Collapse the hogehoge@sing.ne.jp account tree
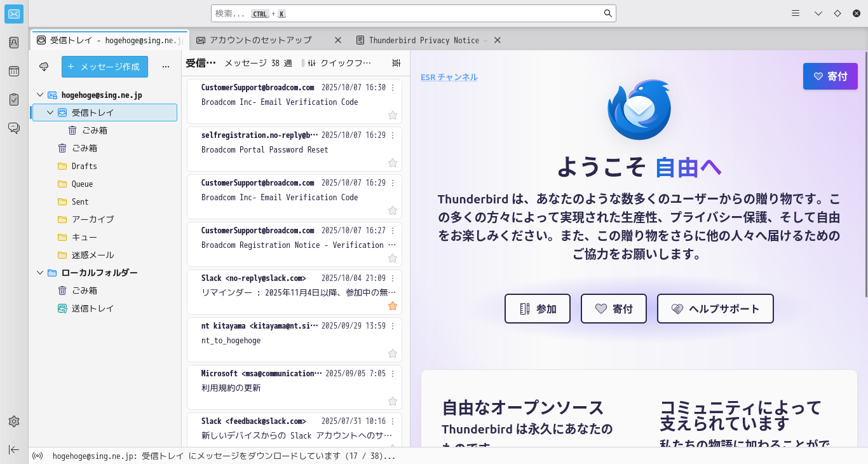This screenshot has height=464, width=868. point(40,95)
